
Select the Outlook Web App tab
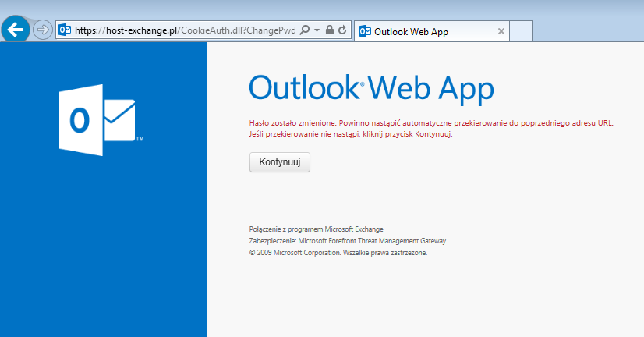[431, 32]
